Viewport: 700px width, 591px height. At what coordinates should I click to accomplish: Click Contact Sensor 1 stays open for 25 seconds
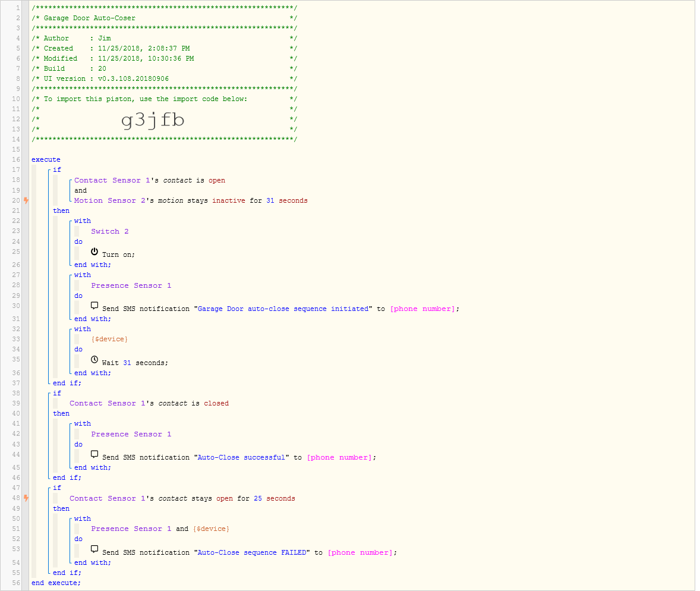click(x=182, y=498)
